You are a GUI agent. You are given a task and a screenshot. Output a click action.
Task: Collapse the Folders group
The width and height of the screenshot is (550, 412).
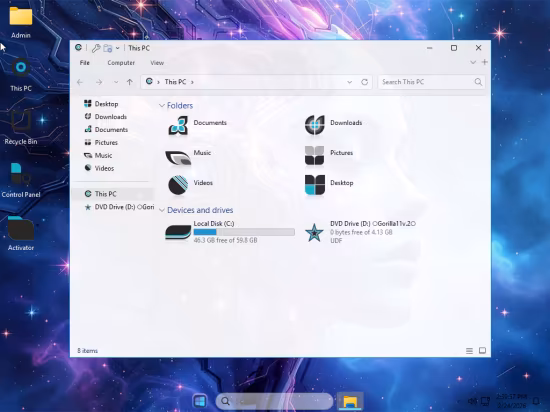pos(162,106)
